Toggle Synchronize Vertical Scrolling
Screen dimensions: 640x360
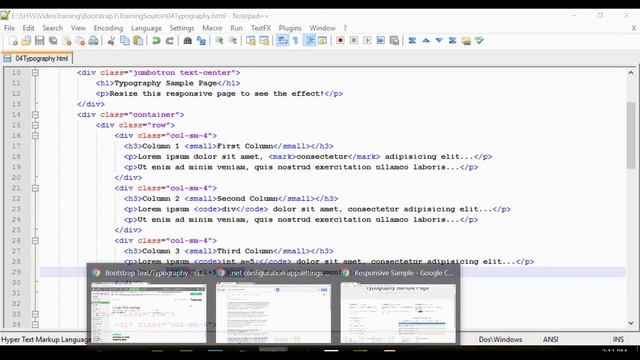tap(251, 41)
